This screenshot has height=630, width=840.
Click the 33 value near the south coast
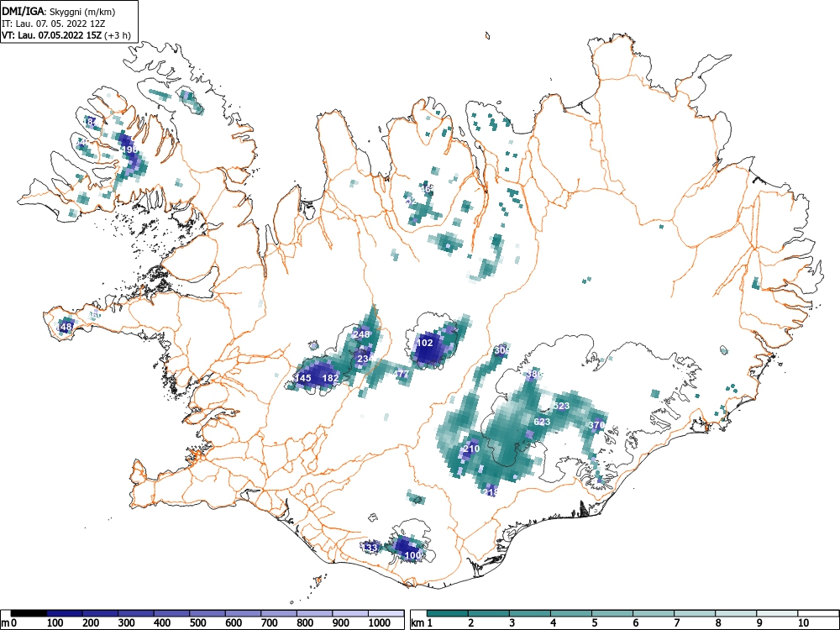371,548
